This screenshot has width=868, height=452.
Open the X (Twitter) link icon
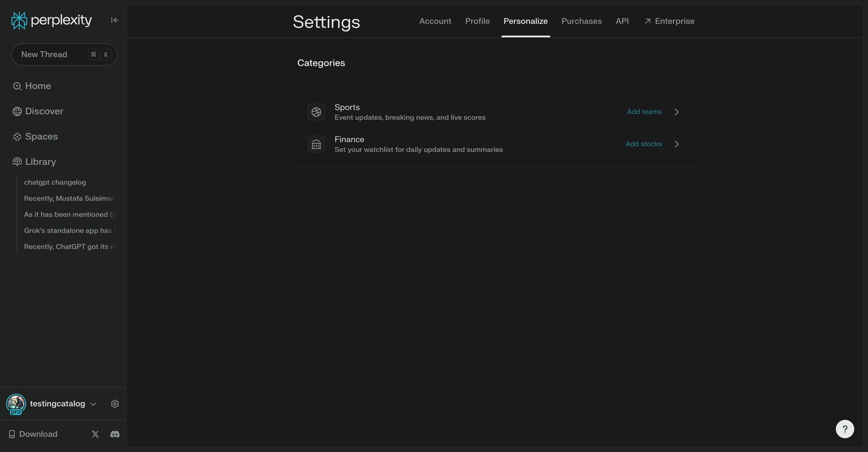coord(95,434)
